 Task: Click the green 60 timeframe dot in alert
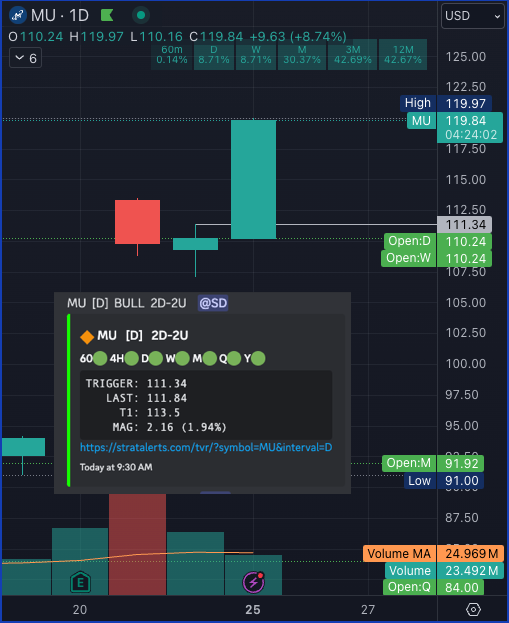coord(100,358)
